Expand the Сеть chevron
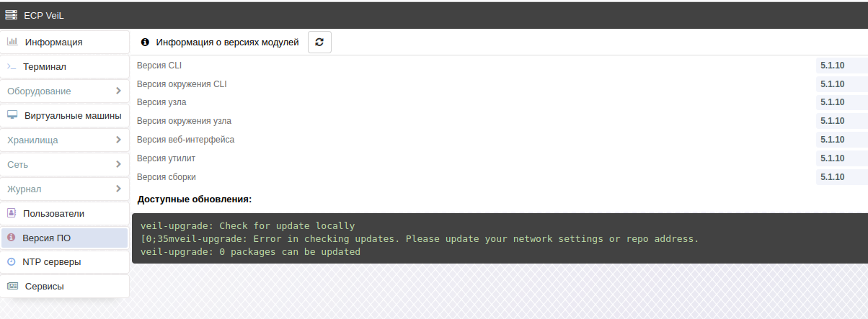 (x=118, y=164)
